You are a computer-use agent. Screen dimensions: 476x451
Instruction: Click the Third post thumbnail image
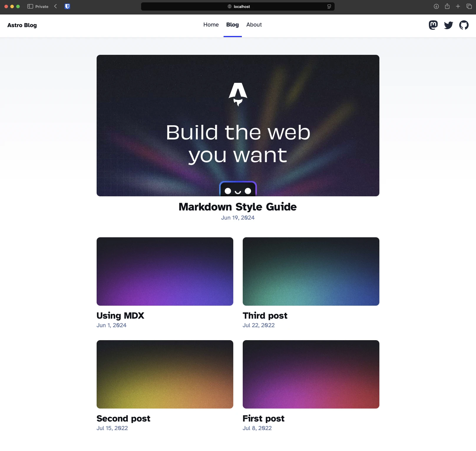[311, 271]
